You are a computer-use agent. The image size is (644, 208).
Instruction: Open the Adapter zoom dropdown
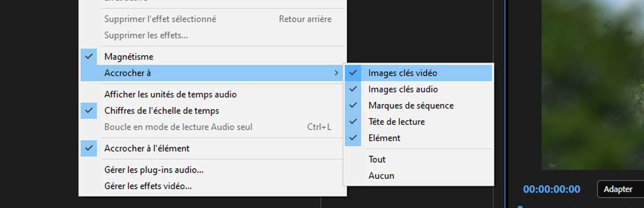pos(620,189)
